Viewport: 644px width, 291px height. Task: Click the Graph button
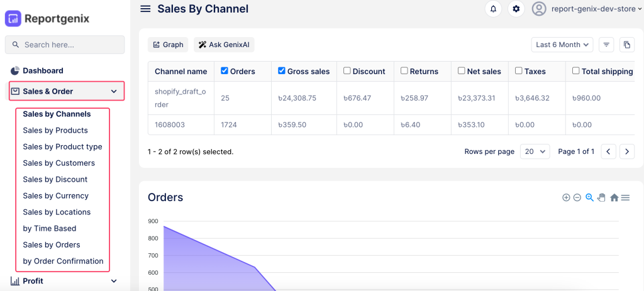(x=168, y=45)
